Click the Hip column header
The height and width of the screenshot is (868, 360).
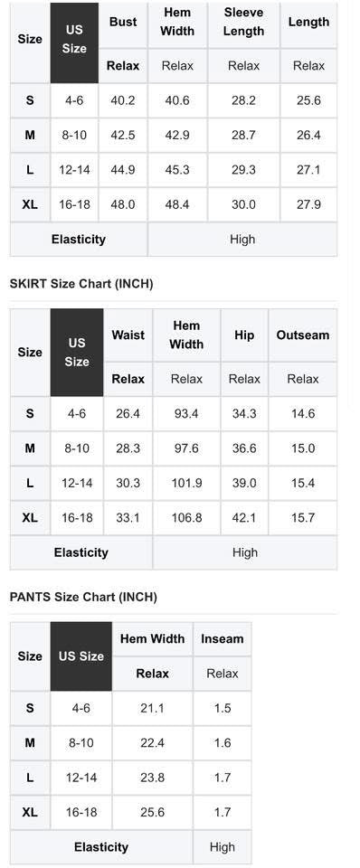click(x=244, y=335)
